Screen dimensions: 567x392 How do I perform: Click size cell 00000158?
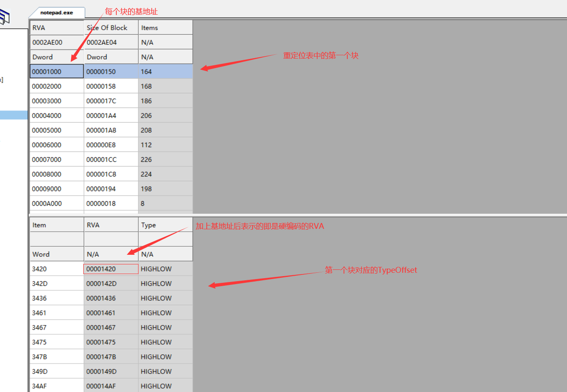111,86
